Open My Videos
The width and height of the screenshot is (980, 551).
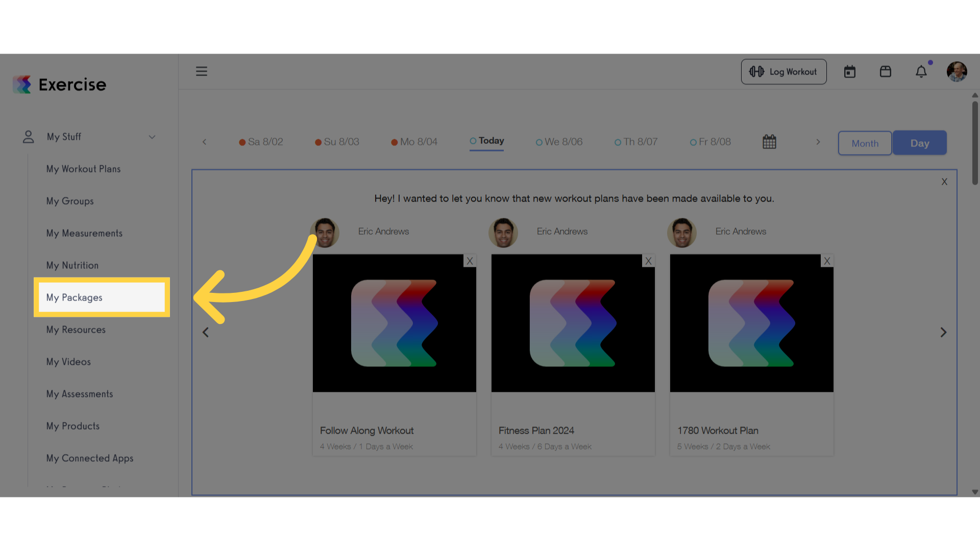pyautogui.click(x=68, y=362)
